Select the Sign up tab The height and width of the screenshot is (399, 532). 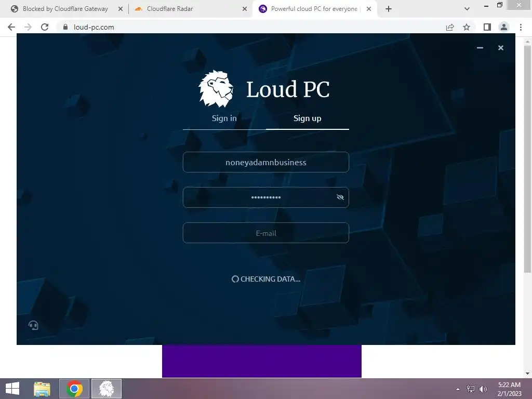point(308,118)
